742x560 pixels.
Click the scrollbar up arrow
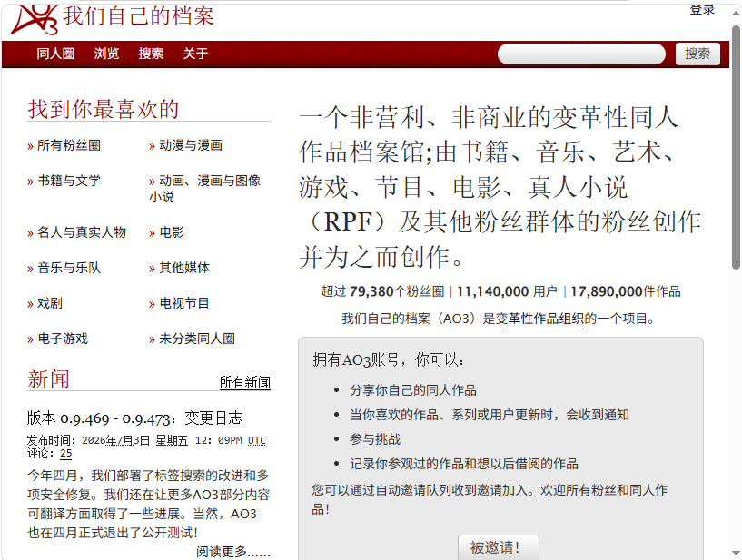tap(736, 14)
